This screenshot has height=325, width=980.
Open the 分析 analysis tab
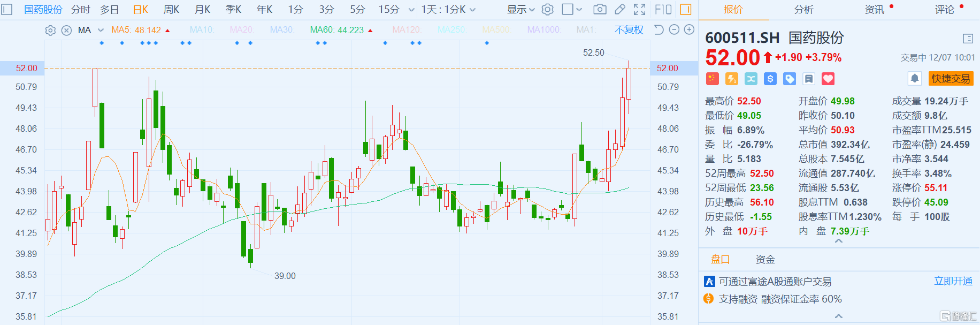(803, 10)
